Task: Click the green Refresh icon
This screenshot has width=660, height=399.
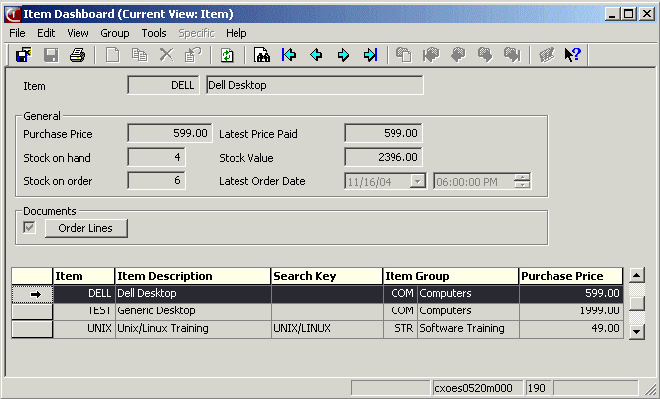Action: tap(227, 55)
